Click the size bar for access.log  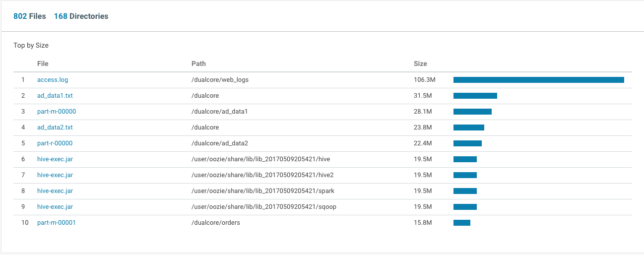click(538, 80)
